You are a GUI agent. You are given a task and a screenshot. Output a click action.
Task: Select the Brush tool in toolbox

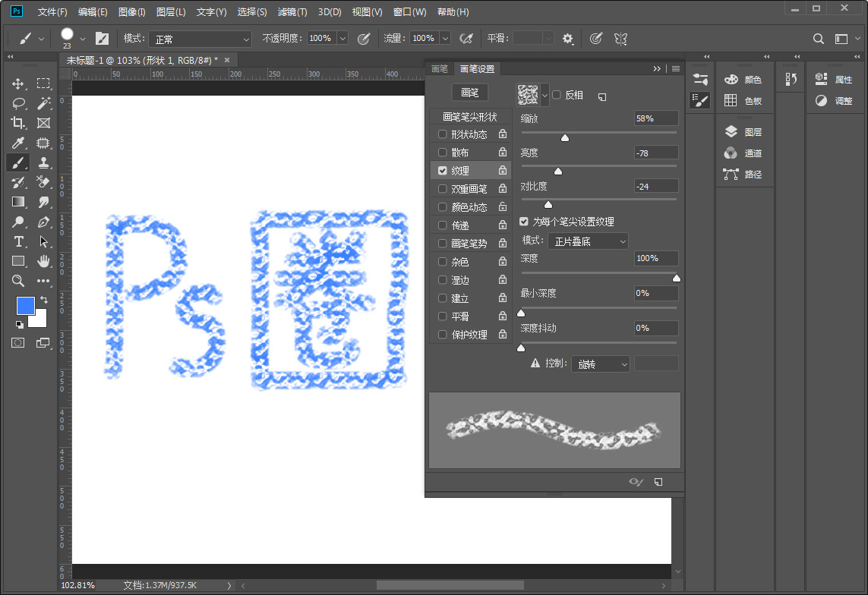tap(17, 162)
